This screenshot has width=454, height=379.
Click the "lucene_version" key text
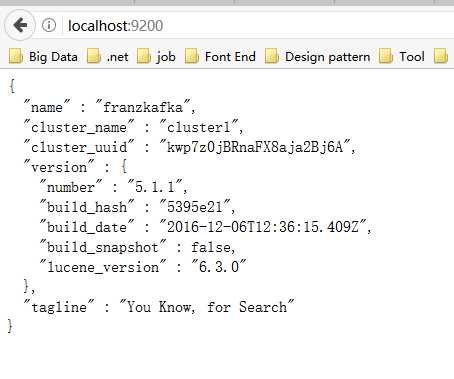tap(103, 267)
